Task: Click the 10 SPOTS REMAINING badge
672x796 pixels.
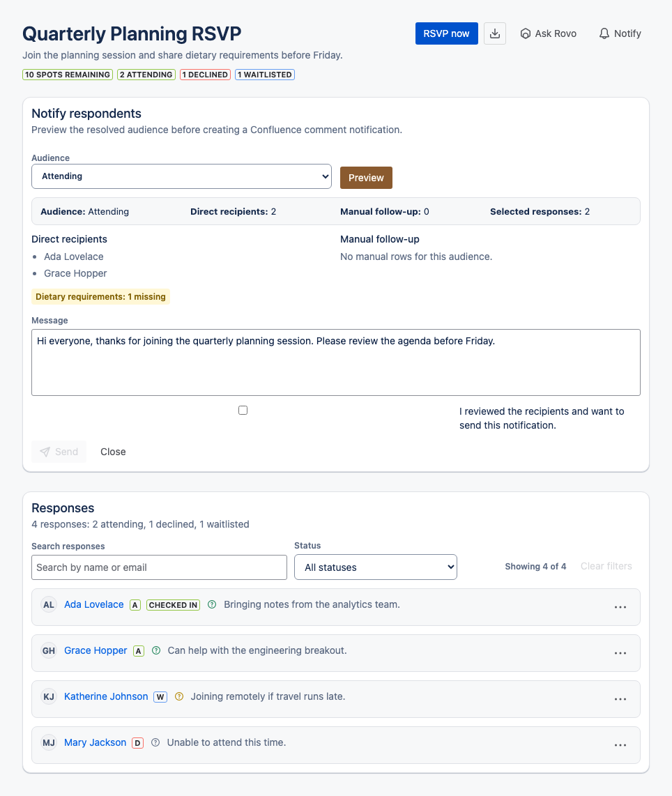Action: point(68,75)
